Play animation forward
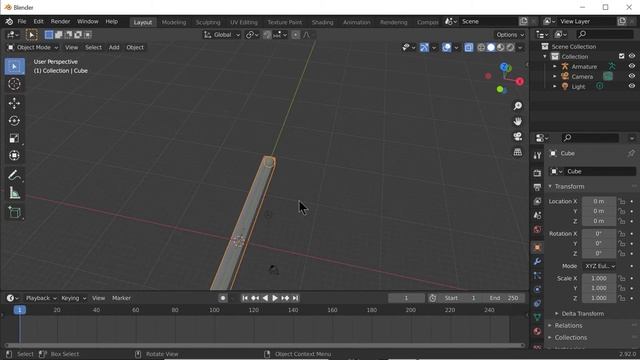The image size is (640, 360). click(275, 298)
